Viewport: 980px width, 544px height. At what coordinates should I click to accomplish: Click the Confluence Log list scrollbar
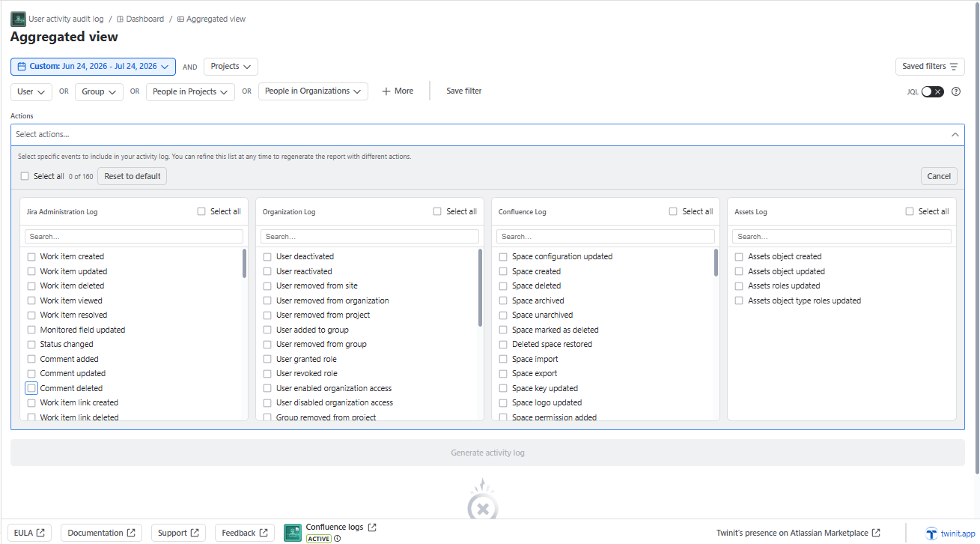(x=716, y=262)
